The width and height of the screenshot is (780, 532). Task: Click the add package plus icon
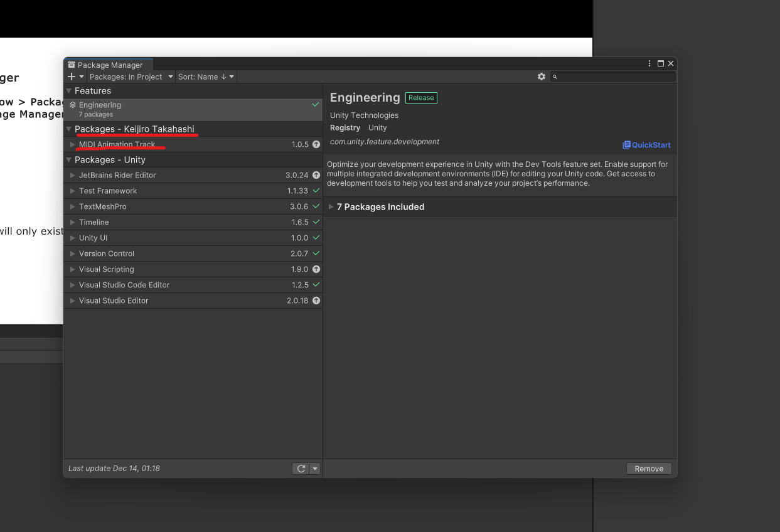coord(72,77)
